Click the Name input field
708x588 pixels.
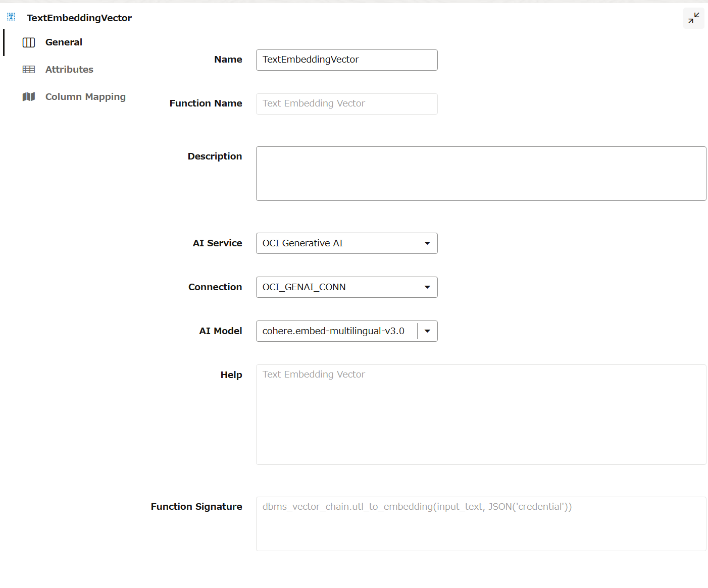pos(347,60)
